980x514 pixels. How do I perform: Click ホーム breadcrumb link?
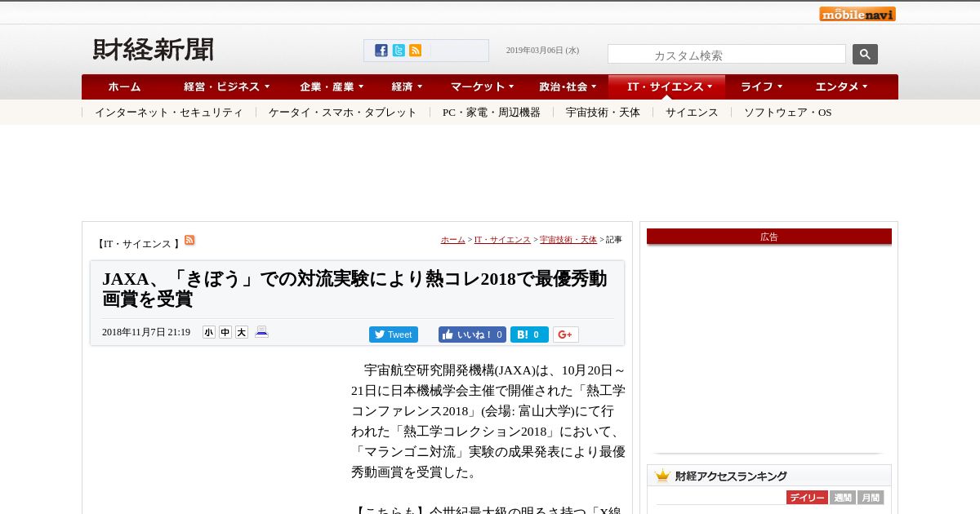pyautogui.click(x=452, y=240)
